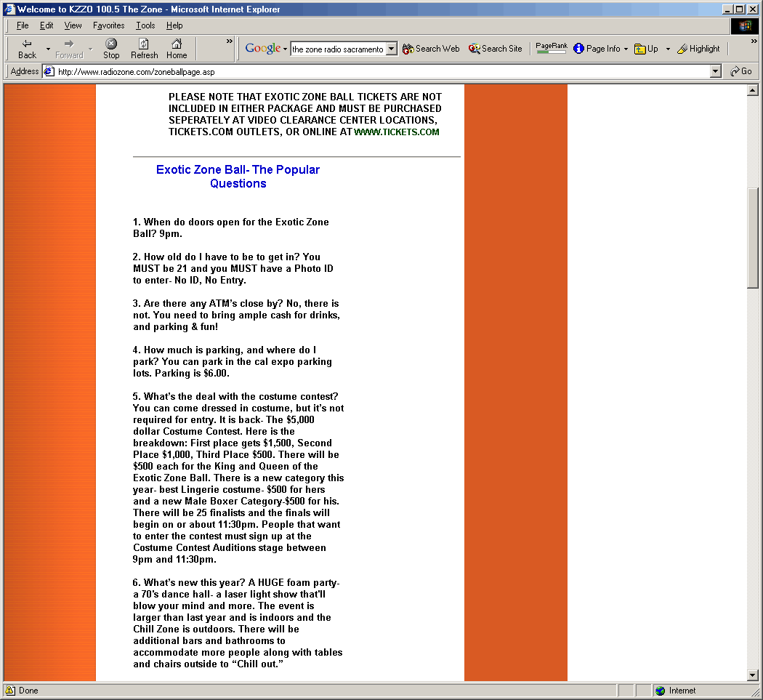Click the Google Search Web button
This screenshot has height=700, width=763.
tap(431, 49)
